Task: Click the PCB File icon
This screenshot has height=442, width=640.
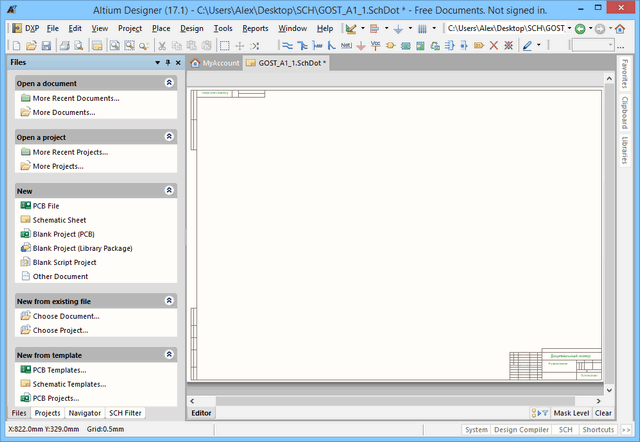Action: (x=25, y=205)
